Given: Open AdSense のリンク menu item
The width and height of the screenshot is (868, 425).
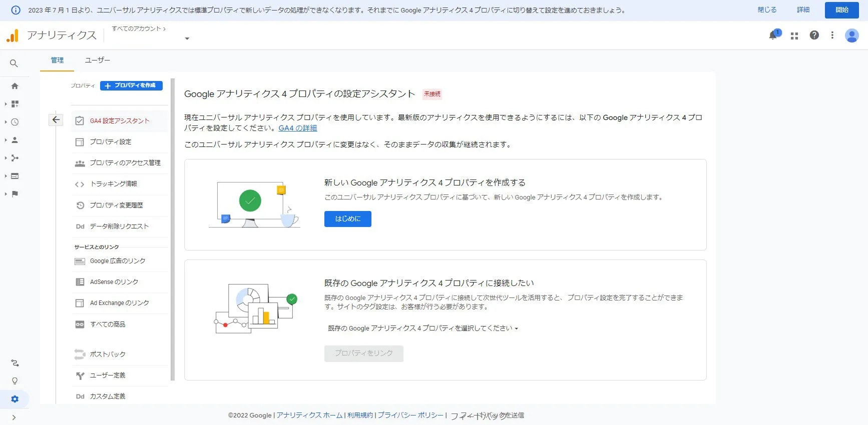Looking at the screenshot, I should click(x=120, y=282).
